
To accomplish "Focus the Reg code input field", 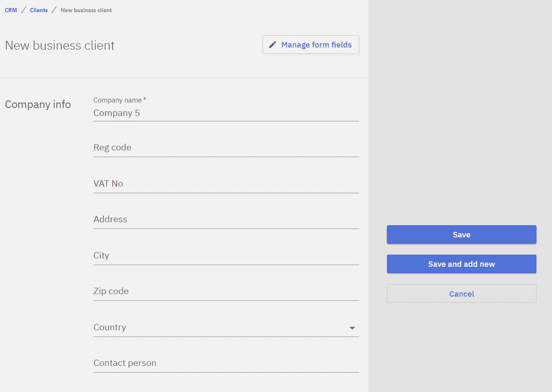I will tap(226, 148).
